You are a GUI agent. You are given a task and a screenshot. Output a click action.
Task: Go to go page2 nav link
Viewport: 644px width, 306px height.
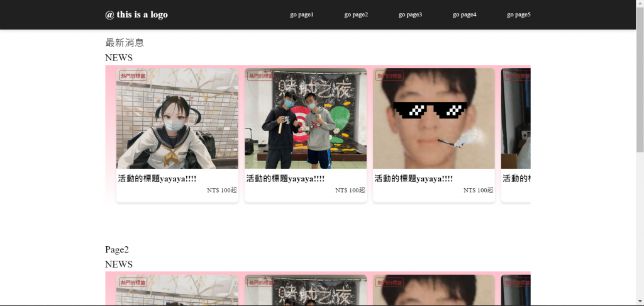356,15
